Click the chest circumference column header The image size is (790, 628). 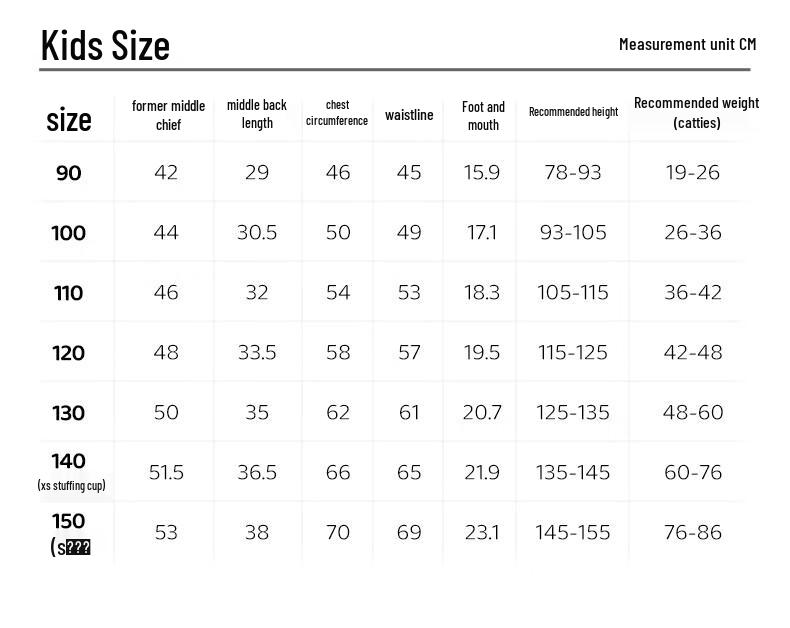(337, 113)
